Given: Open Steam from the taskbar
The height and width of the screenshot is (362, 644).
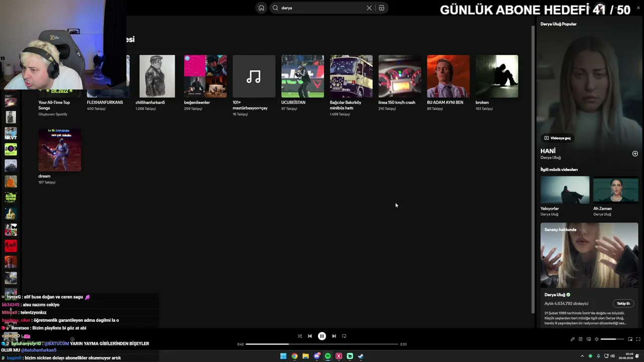Looking at the screenshot, I should click(x=361, y=356).
